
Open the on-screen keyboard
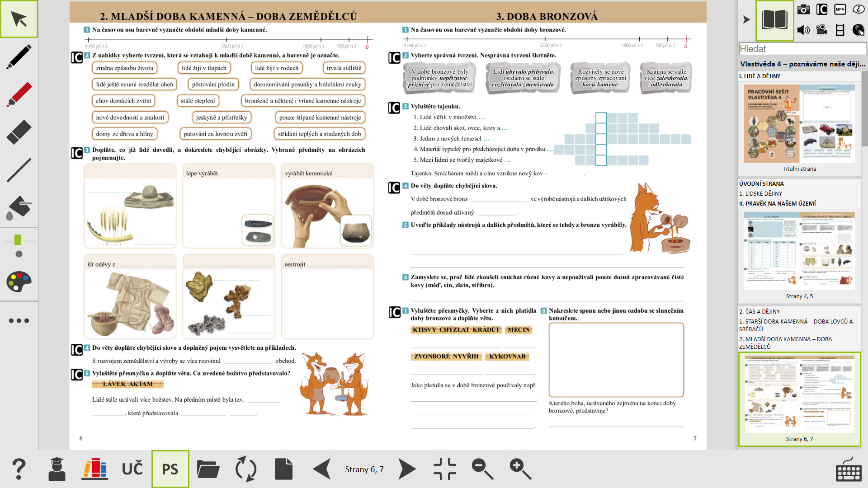coord(849,470)
